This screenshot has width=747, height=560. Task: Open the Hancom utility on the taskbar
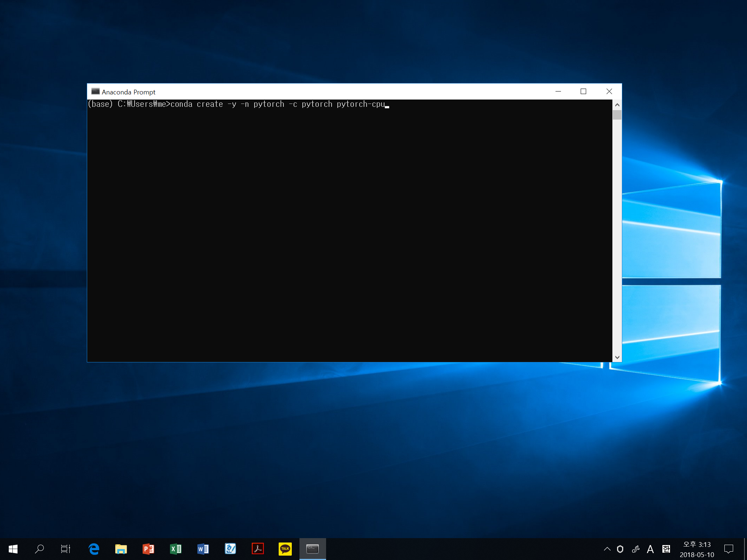230,548
